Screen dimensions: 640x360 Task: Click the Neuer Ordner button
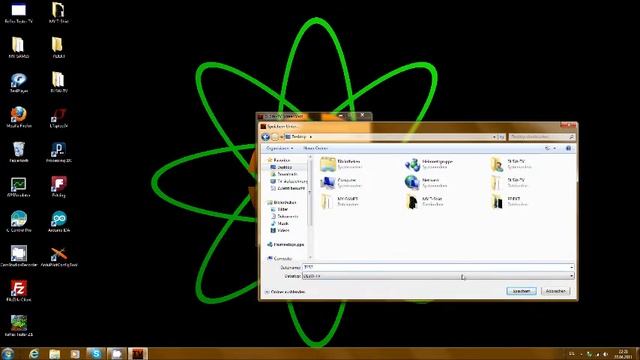(x=315, y=148)
